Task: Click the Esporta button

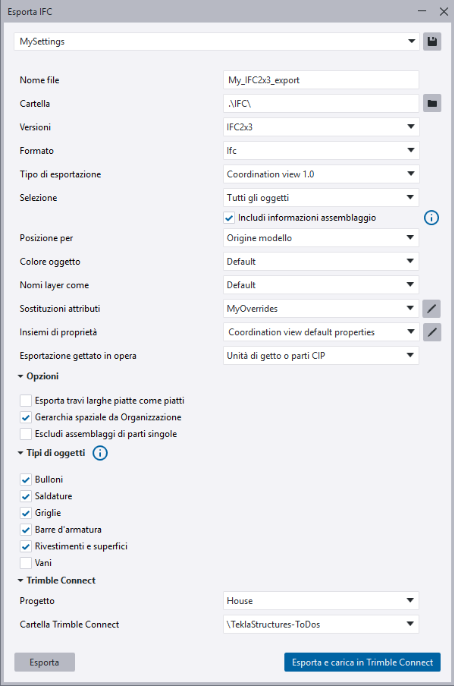Action: (45, 662)
